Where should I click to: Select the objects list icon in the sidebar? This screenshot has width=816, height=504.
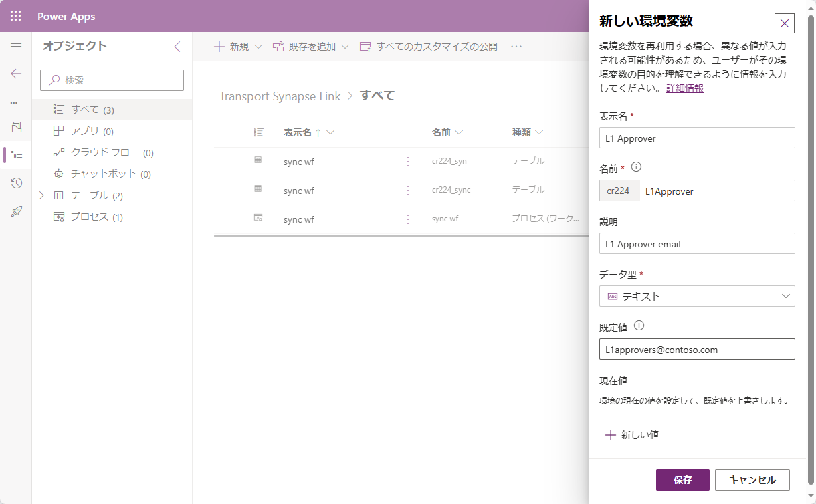[15, 155]
